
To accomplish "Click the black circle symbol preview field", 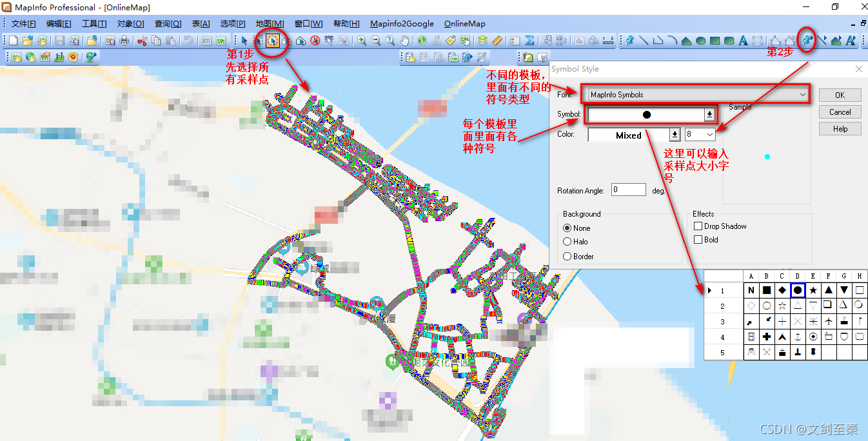I will pyautogui.click(x=646, y=115).
